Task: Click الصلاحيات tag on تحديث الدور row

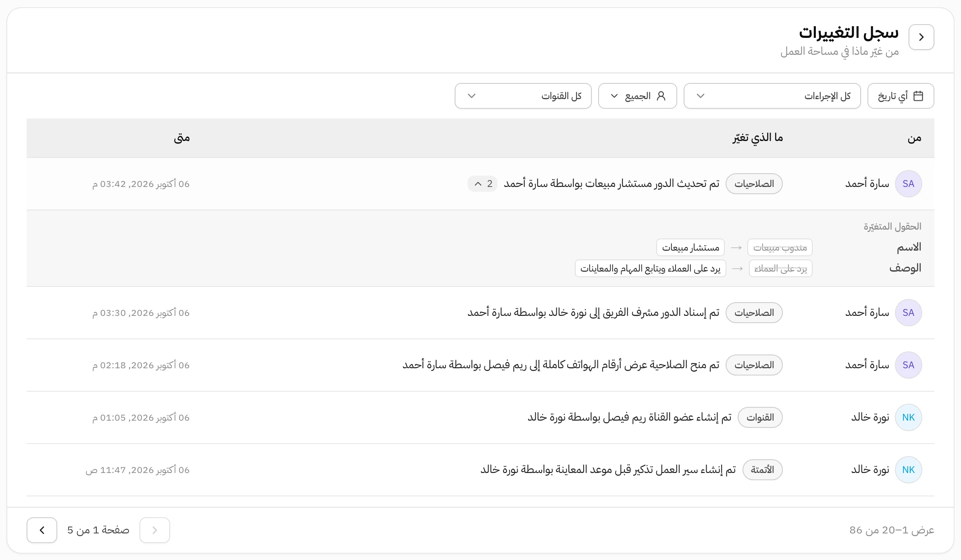Action: point(754,184)
